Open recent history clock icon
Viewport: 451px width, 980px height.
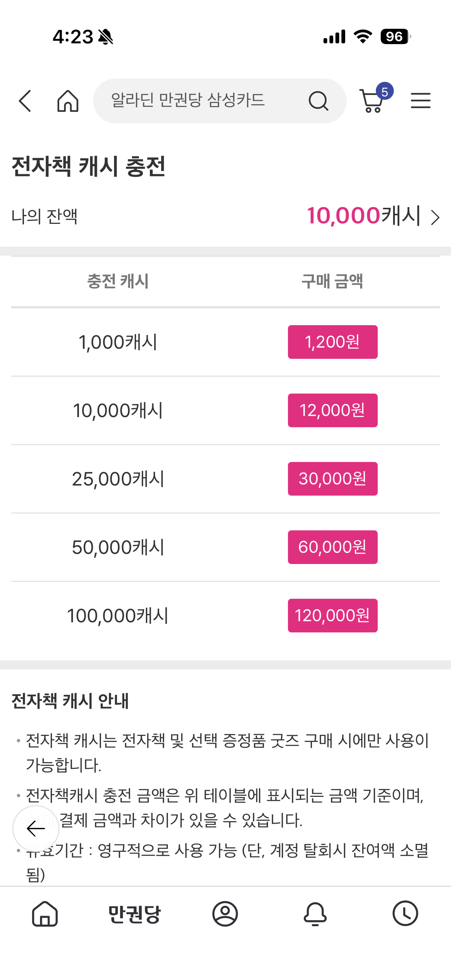tap(405, 914)
